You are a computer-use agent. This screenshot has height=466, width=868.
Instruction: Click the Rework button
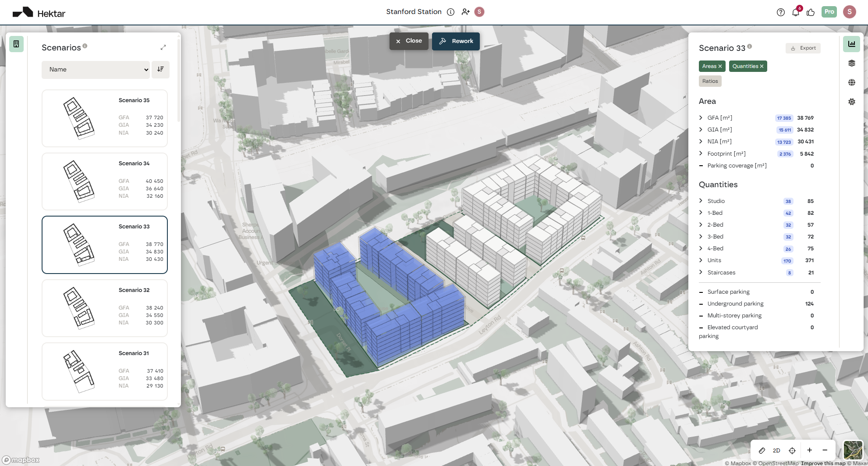coord(456,41)
